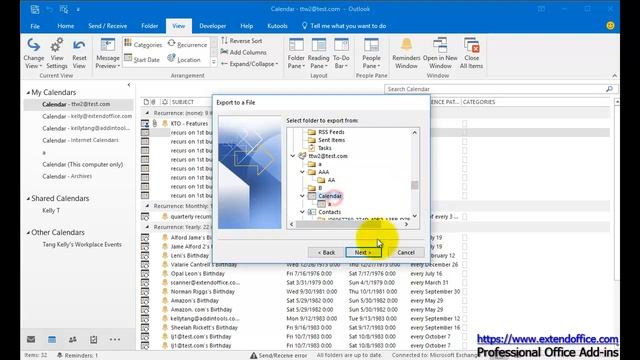Click the search magnifier icon
640x360 pixels.
point(609,89)
